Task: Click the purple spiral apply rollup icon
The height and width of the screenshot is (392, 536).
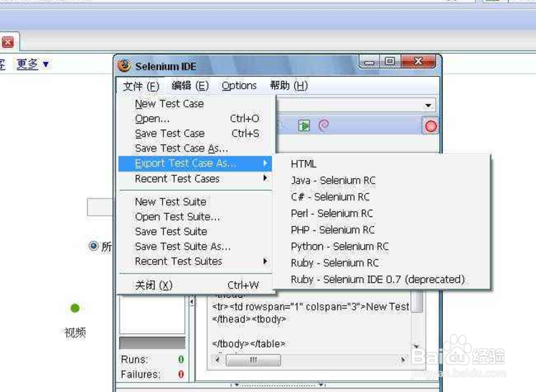Action: [x=324, y=125]
